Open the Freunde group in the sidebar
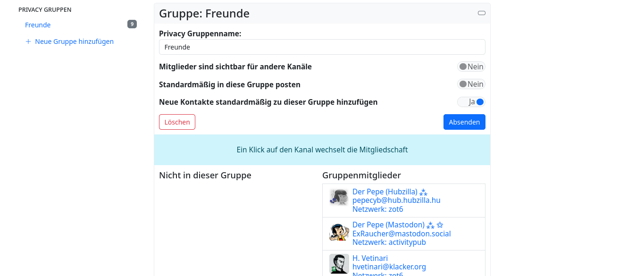The image size is (644, 276). (x=38, y=25)
